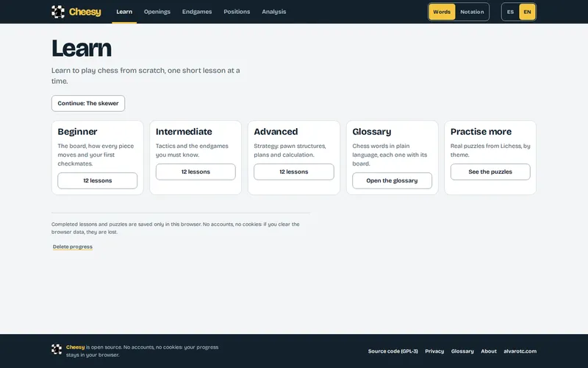
Task: Click the Delete progress link
Action: click(x=72, y=247)
